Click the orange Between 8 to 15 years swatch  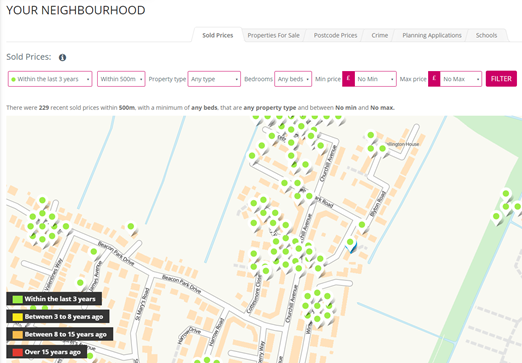pos(17,334)
